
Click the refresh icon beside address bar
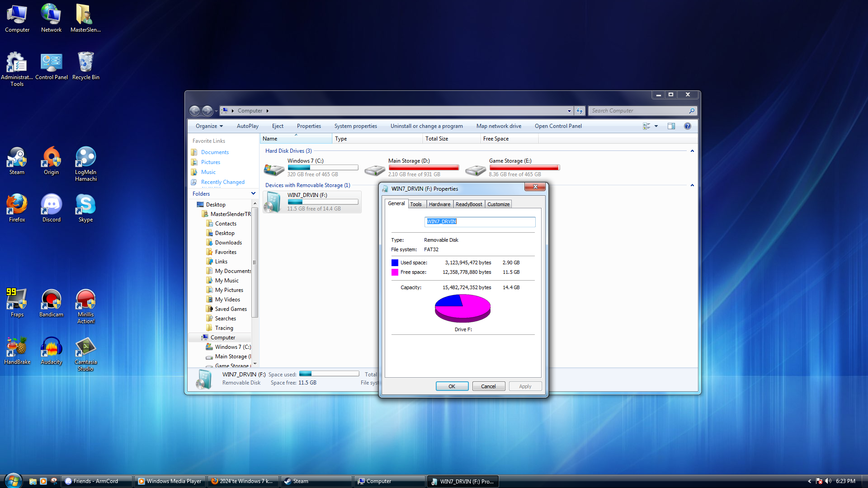click(580, 111)
